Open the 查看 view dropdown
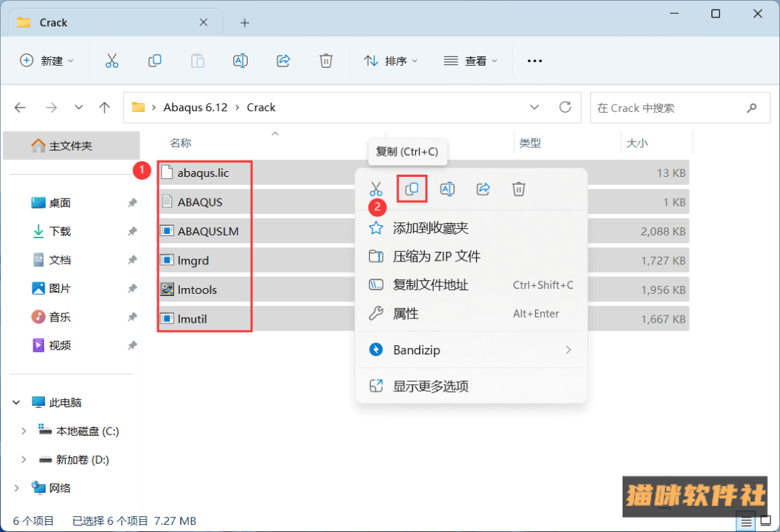780x532 pixels. [x=471, y=61]
